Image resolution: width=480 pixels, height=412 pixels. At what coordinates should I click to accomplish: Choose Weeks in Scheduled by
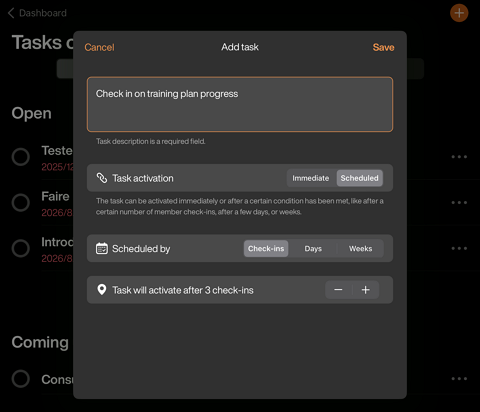click(x=360, y=249)
